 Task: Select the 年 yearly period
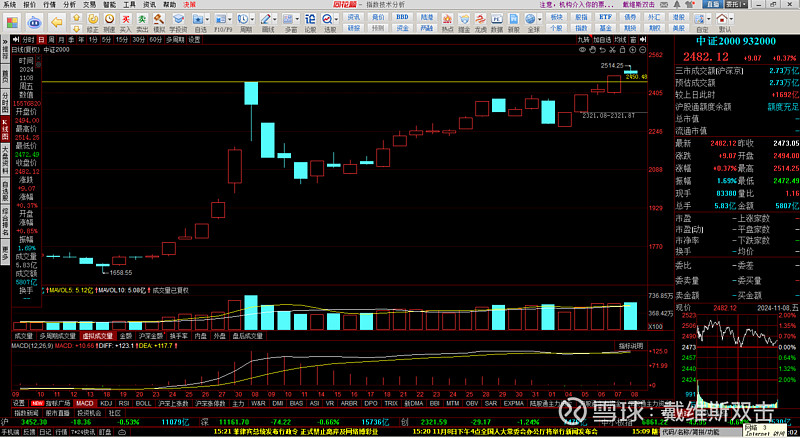click(x=81, y=40)
